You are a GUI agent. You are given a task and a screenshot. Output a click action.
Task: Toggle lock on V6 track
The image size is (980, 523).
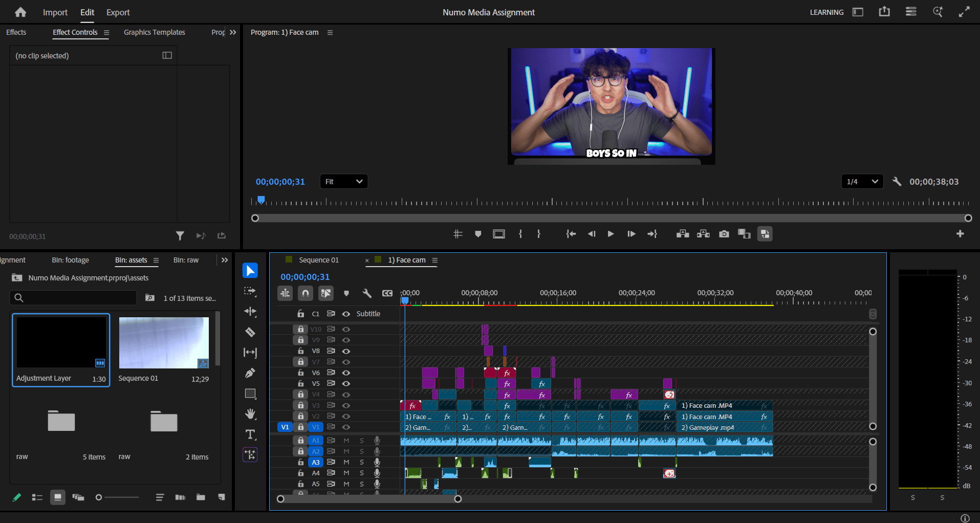point(301,373)
